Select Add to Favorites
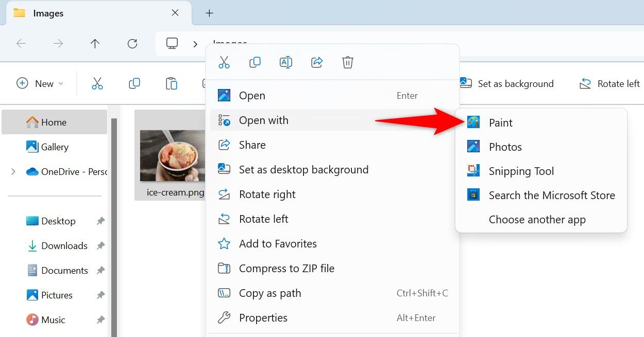 (x=332, y=244)
